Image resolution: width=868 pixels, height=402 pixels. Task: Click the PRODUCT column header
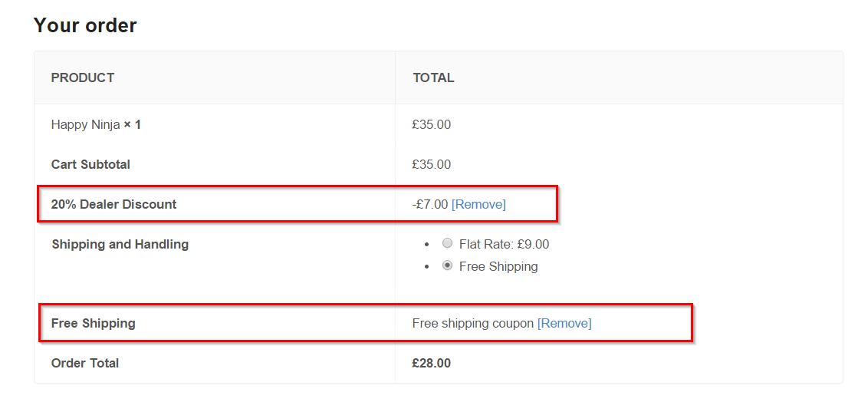click(x=83, y=77)
